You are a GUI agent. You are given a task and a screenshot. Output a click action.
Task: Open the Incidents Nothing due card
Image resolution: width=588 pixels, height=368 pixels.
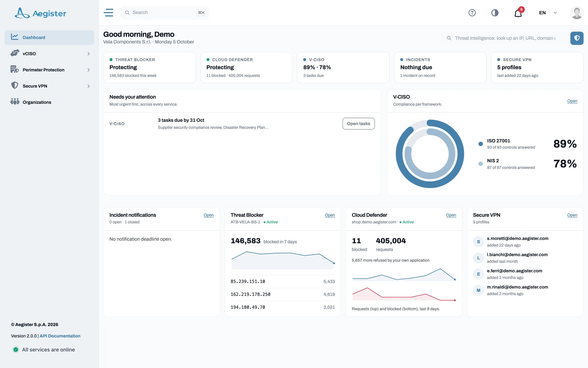coord(440,67)
